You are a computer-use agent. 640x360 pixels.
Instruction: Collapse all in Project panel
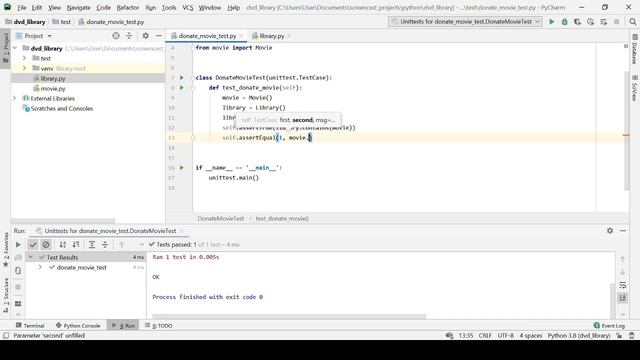[x=129, y=36]
